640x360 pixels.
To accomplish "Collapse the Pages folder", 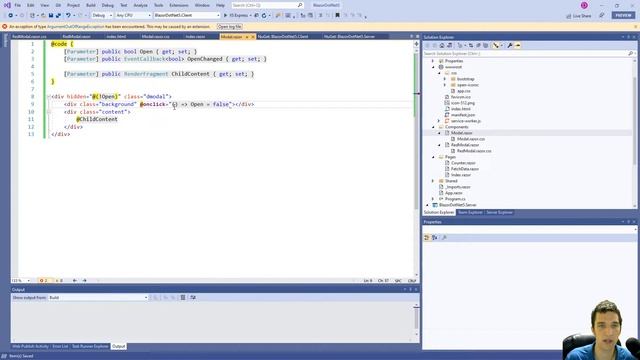I will point(433,157).
